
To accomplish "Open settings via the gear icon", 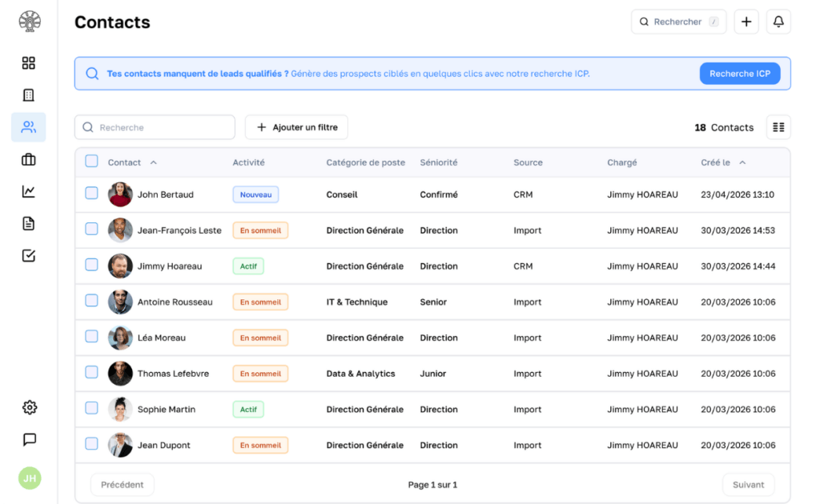I will [x=29, y=407].
